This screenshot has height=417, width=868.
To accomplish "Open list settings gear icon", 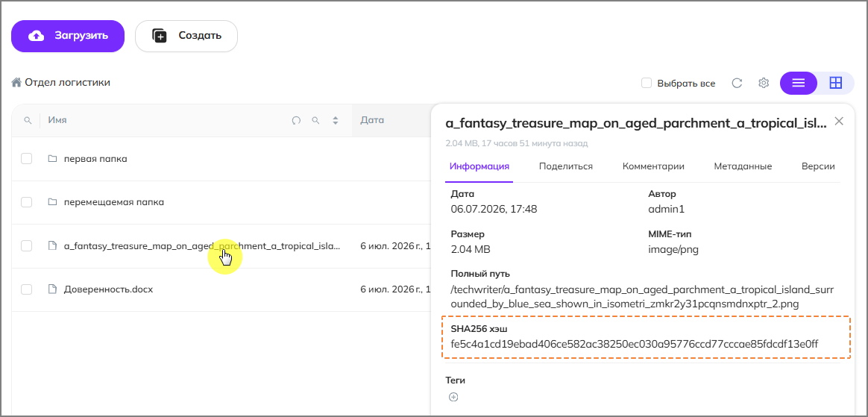I will coord(764,83).
